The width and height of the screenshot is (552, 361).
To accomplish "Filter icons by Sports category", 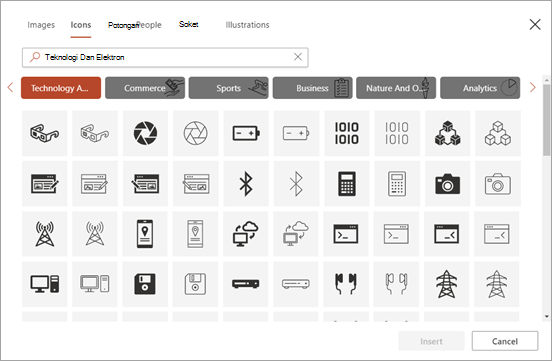I will 229,88.
